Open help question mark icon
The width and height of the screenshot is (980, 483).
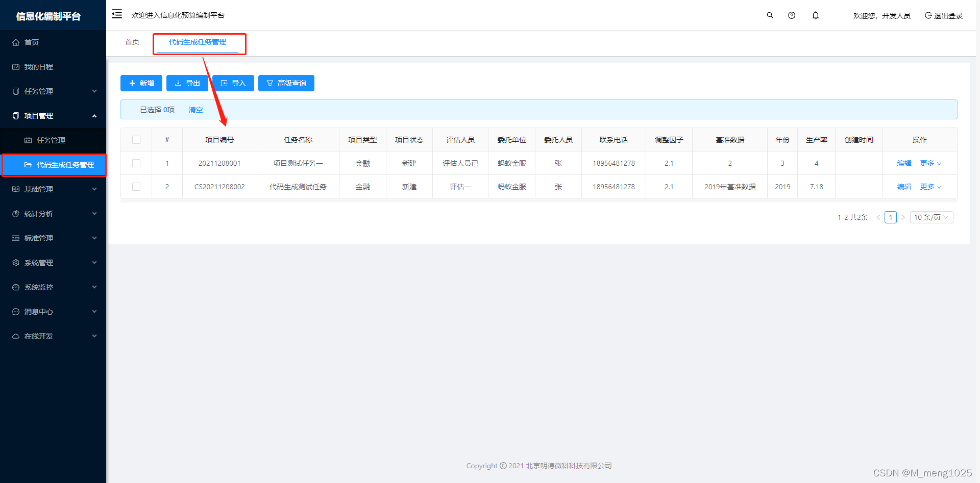pyautogui.click(x=792, y=15)
